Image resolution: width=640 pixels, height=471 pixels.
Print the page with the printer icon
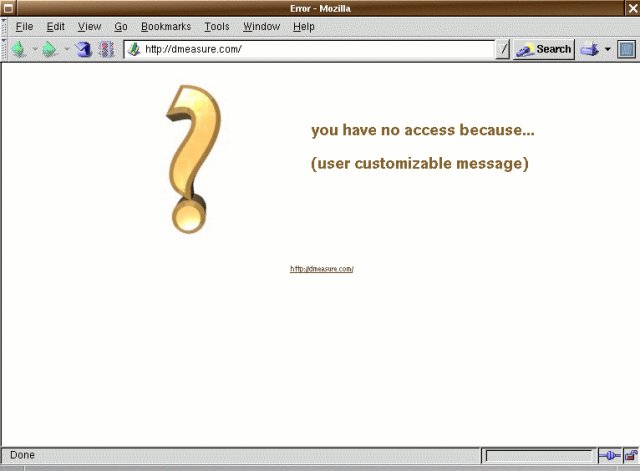pyautogui.click(x=590, y=49)
